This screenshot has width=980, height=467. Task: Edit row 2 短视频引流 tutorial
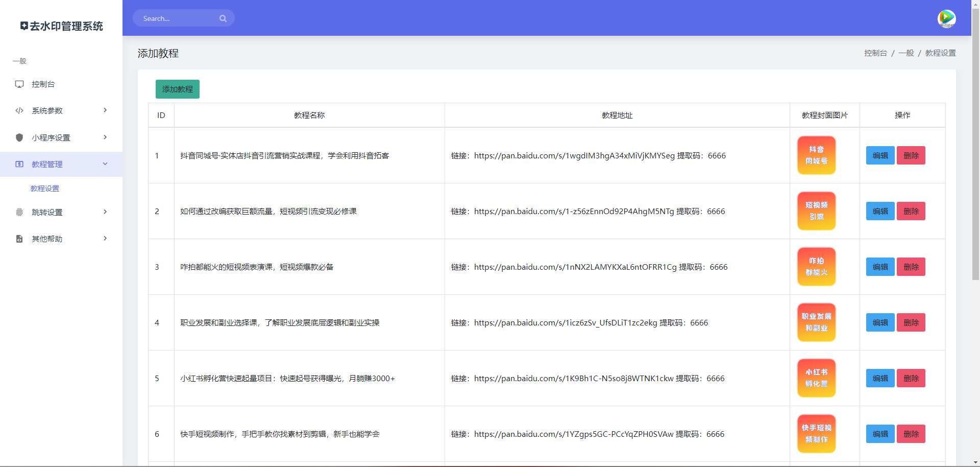coord(880,211)
